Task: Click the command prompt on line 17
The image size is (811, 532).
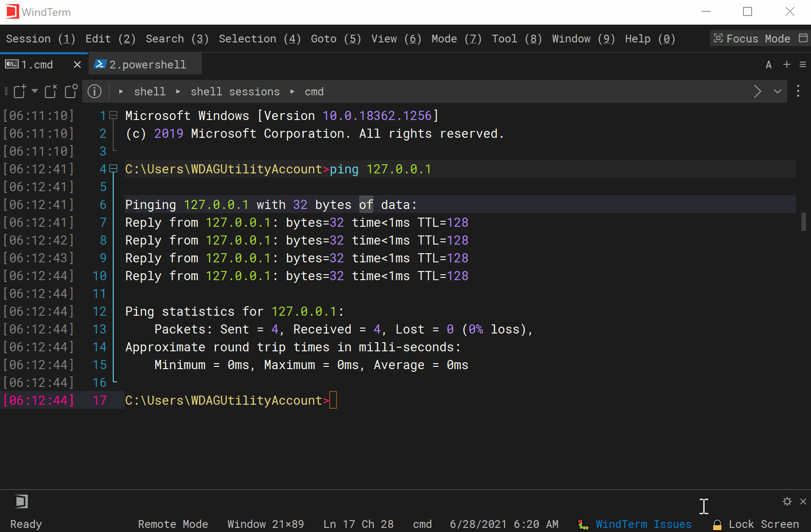Action: (x=227, y=401)
